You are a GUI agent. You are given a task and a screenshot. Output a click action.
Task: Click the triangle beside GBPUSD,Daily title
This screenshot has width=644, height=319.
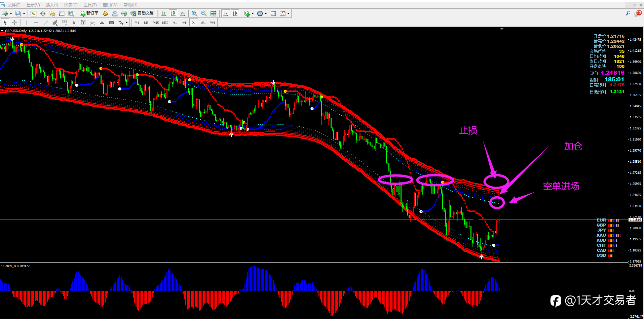coord(2,31)
